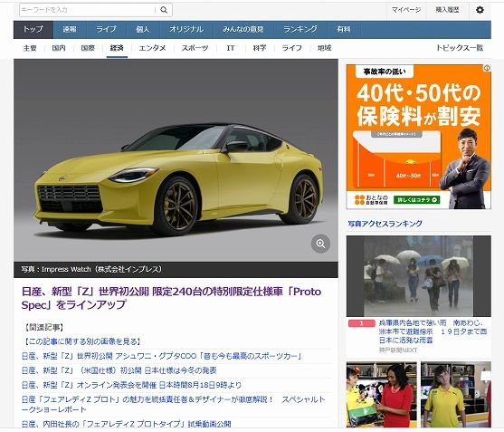Click the search magnifier icon
Viewport: 504px width, 432px height.
(x=164, y=10)
